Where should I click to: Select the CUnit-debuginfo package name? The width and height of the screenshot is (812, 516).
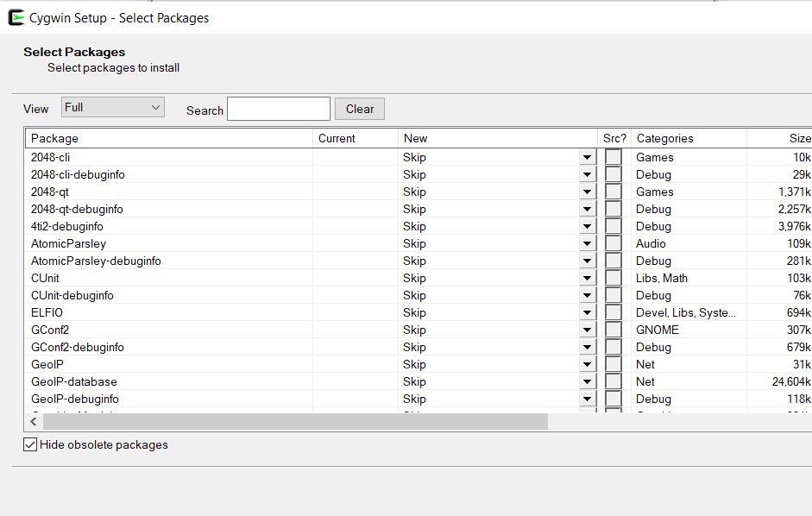(x=72, y=295)
